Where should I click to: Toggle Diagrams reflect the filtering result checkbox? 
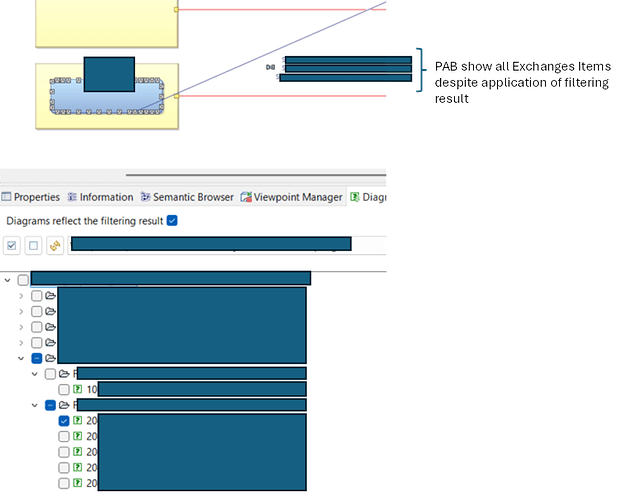click(172, 221)
